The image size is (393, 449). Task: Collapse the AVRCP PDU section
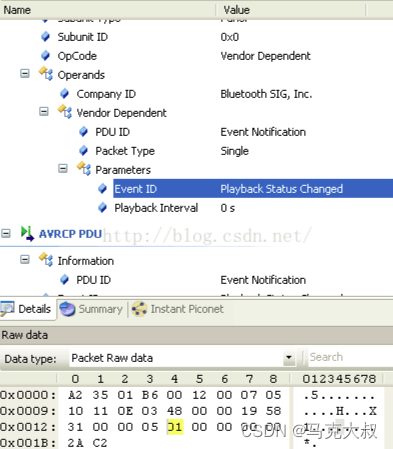(6, 233)
